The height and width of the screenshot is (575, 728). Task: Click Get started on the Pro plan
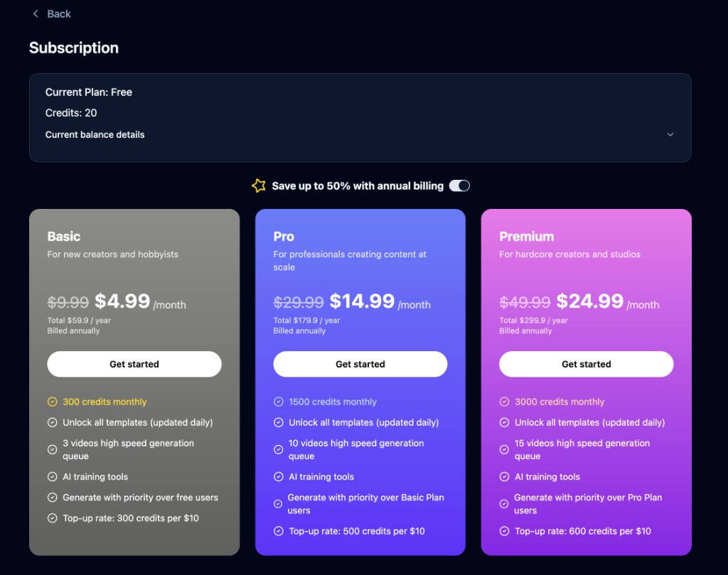pos(360,364)
